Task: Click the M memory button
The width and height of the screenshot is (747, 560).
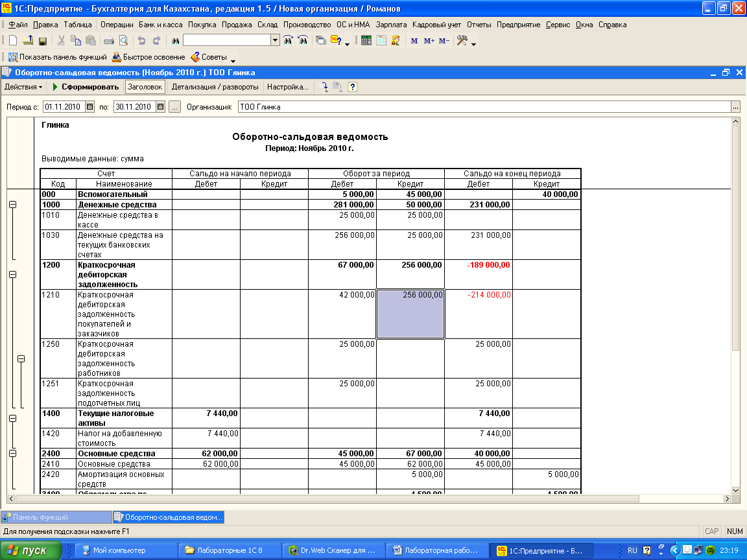Action: click(414, 41)
